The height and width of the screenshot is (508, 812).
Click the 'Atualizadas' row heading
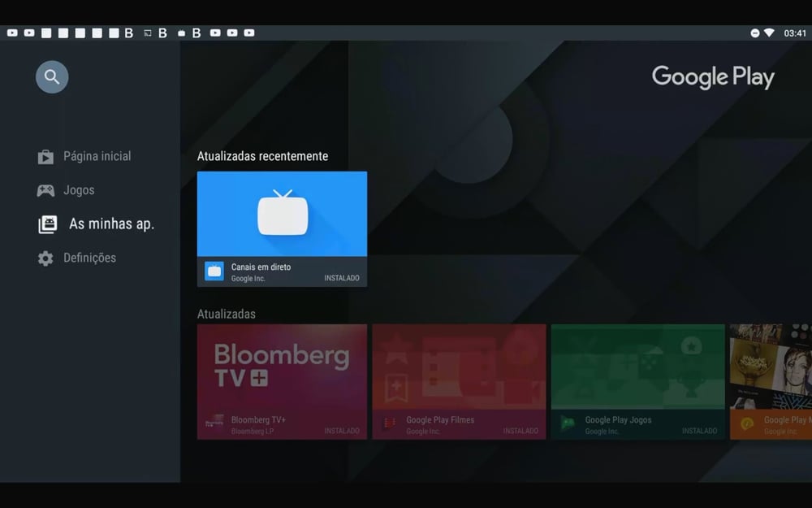click(x=227, y=314)
